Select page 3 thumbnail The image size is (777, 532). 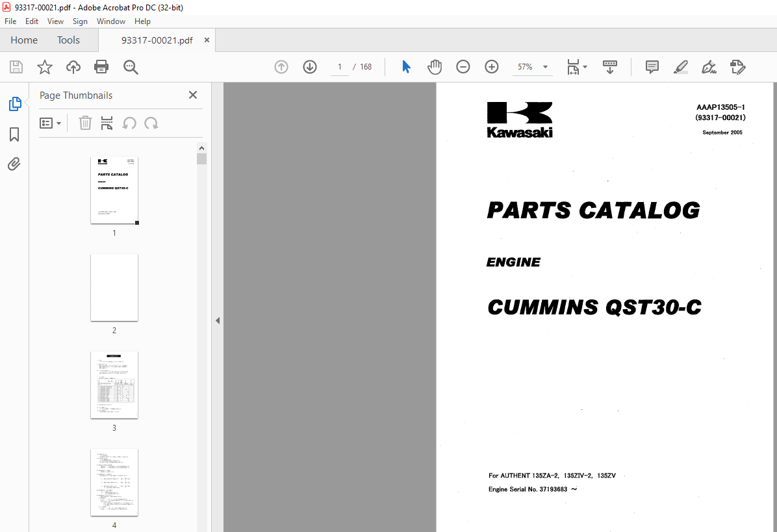point(114,385)
